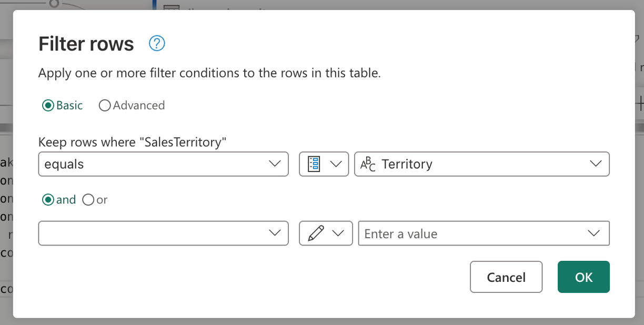Expand the Territory value dropdown
The width and height of the screenshot is (644, 325).
pyautogui.click(x=595, y=164)
